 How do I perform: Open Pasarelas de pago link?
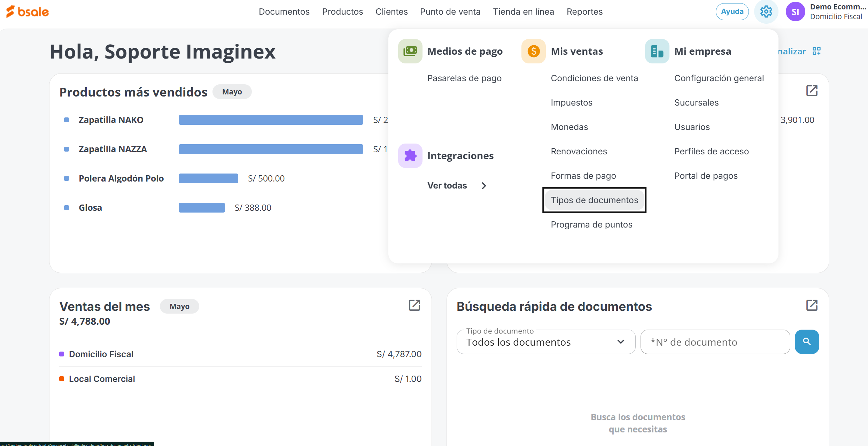point(464,78)
